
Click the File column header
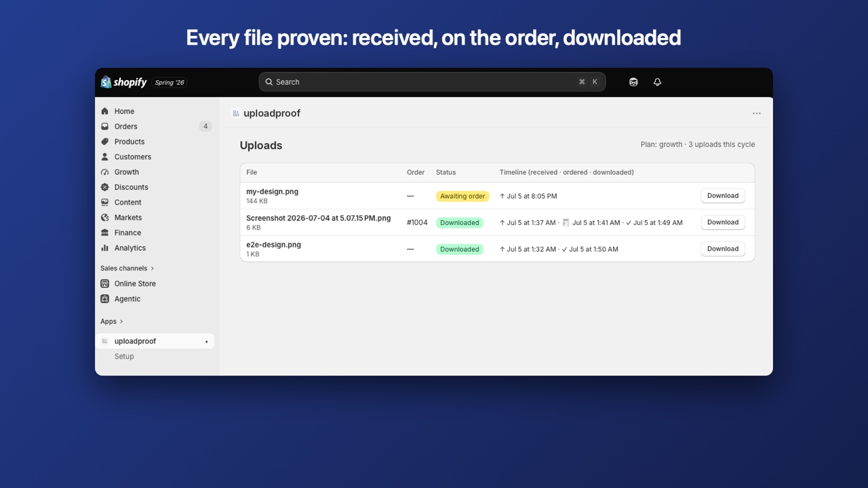(x=252, y=172)
